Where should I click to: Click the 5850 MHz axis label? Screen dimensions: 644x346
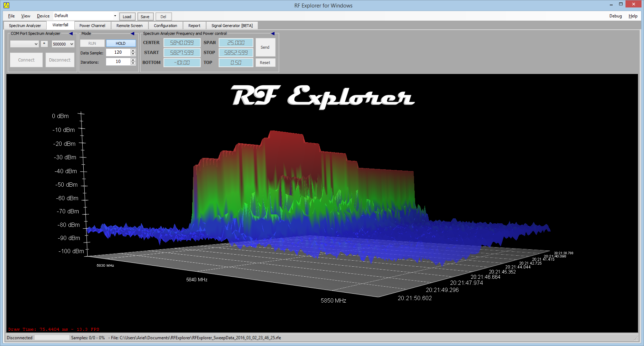[334, 300]
